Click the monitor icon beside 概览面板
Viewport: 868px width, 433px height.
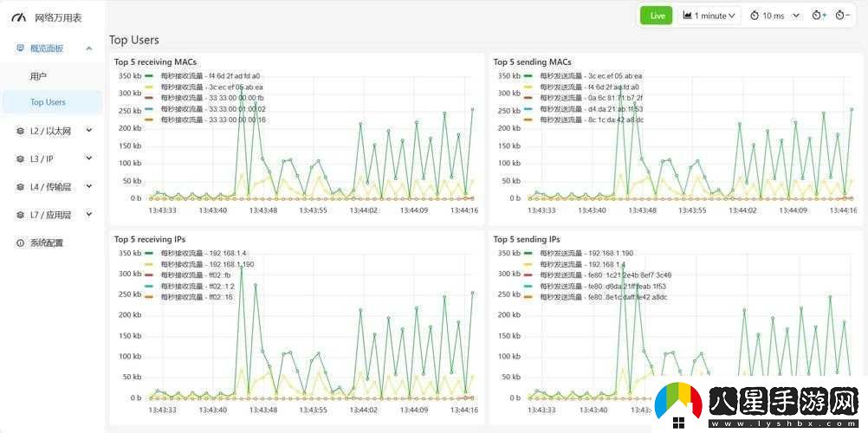[x=21, y=48]
